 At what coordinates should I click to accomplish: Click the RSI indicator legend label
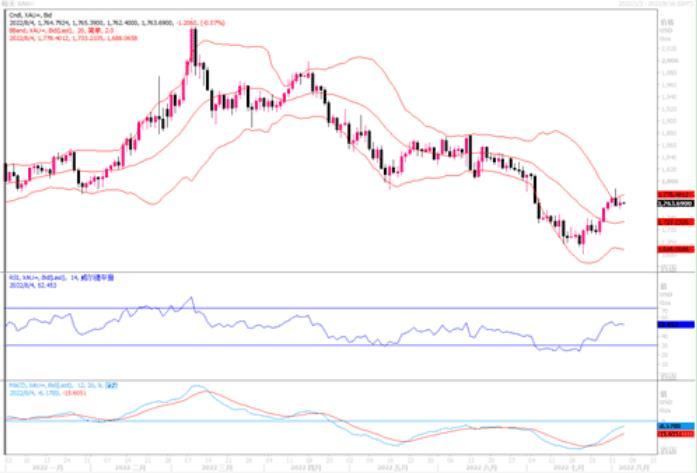click(x=50, y=277)
